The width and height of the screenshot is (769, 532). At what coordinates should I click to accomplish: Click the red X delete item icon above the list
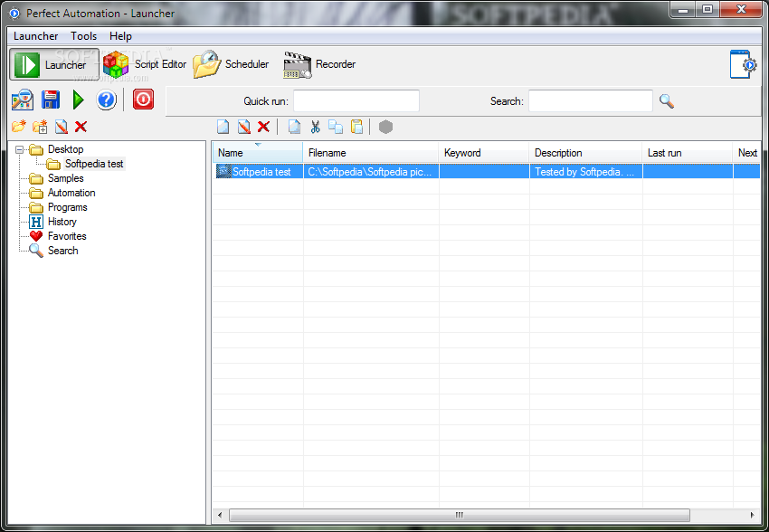tap(263, 127)
